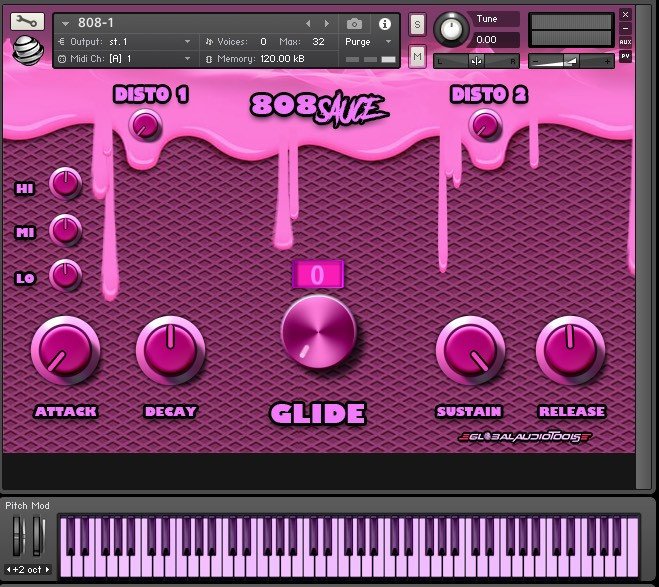Click the 808 Sauce logo

click(319, 108)
